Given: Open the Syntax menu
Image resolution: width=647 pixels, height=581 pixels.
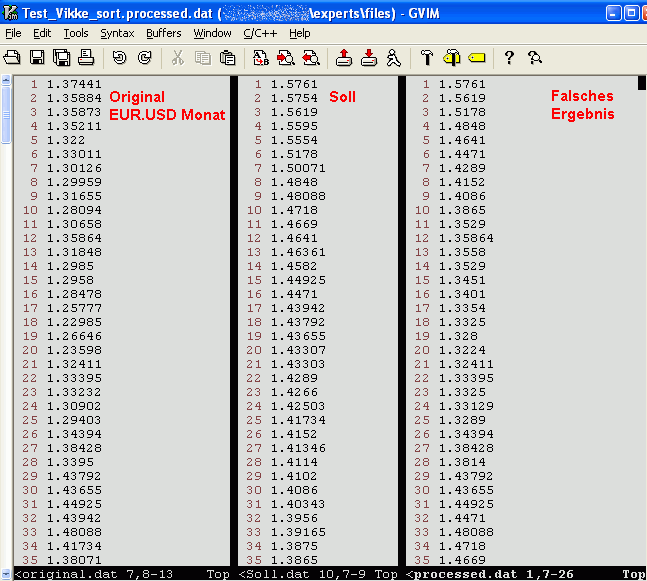Looking at the screenshot, I should pos(117,33).
